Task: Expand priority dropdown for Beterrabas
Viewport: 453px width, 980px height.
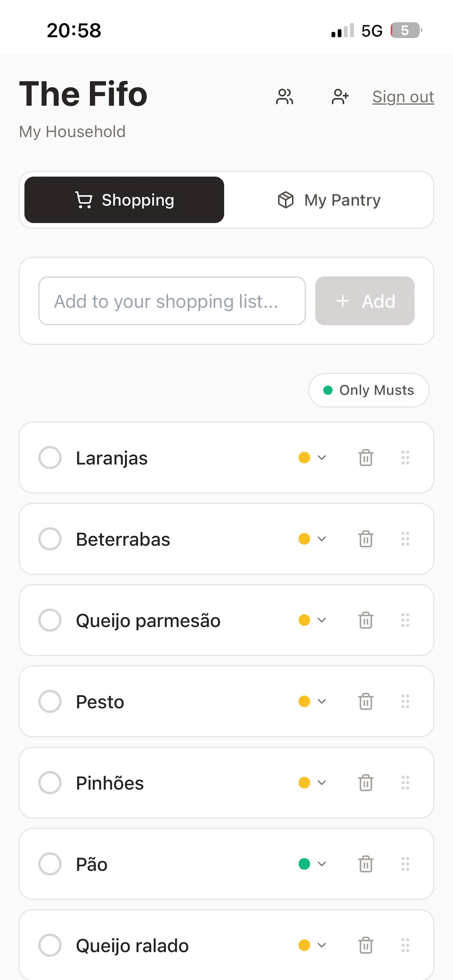Action: point(313,539)
